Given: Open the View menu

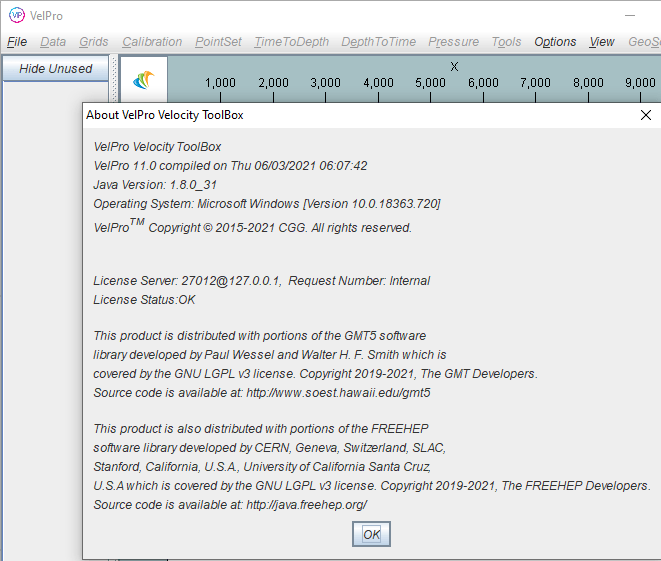Looking at the screenshot, I should pos(602,42).
